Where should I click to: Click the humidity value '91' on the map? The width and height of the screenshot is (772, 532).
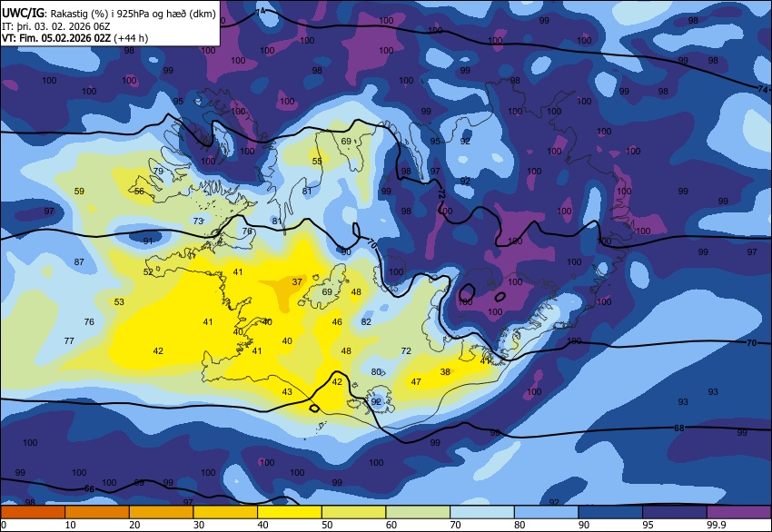click(148, 241)
